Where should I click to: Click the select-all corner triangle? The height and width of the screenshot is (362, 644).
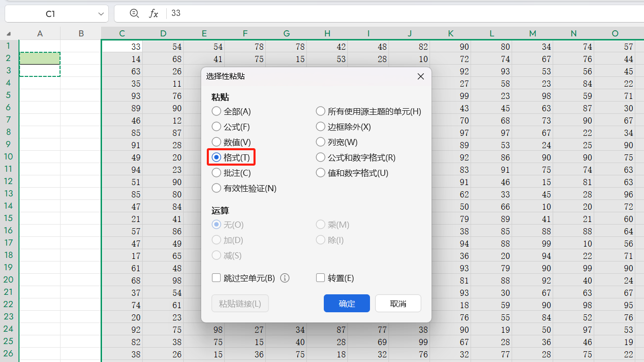tap(9, 34)
